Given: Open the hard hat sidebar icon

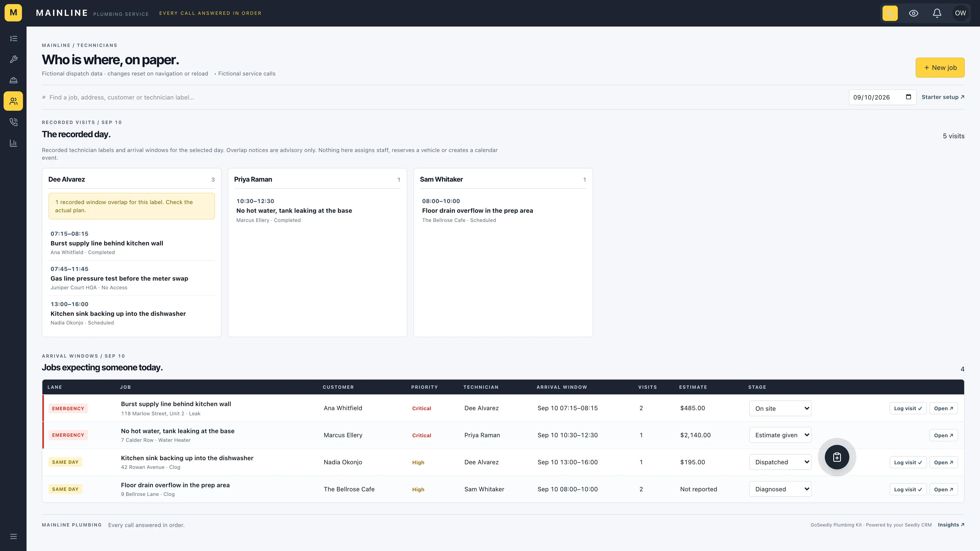Looking at the screenshot, I should (13, 80).
